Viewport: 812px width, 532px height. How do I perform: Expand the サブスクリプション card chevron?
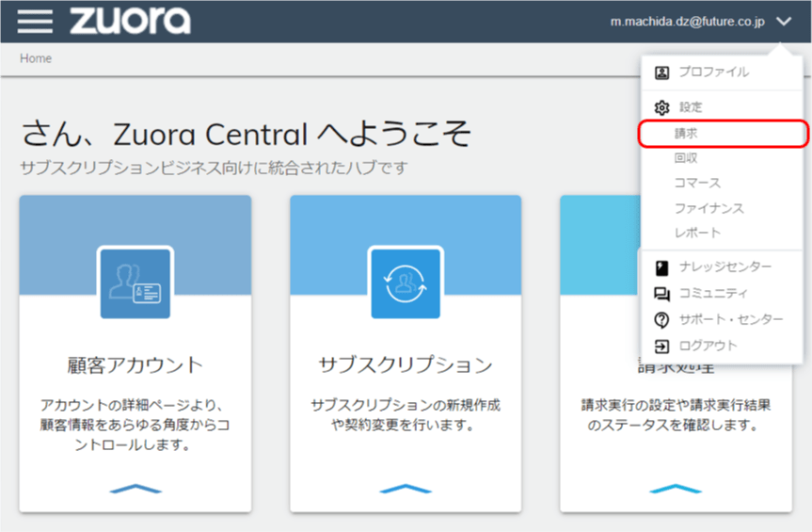[406, 489]
